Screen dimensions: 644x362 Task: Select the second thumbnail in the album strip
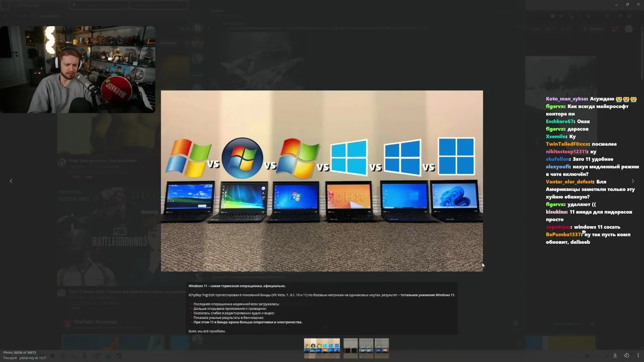[350, 348]
